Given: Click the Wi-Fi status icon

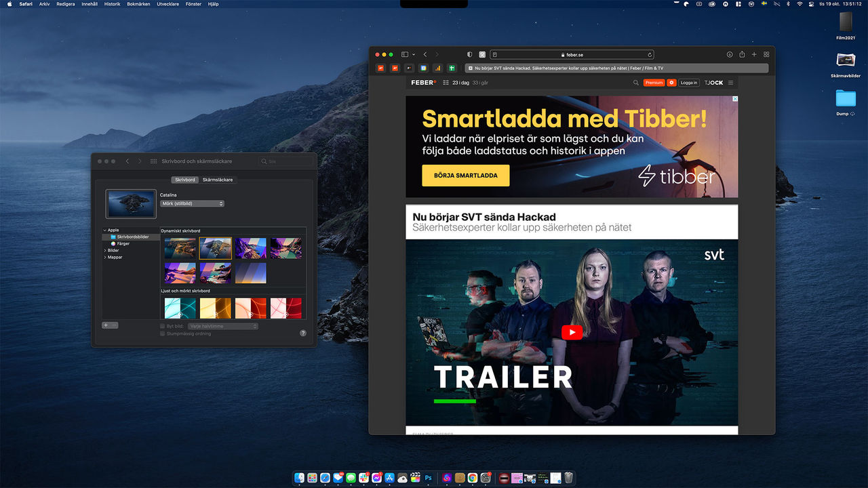Looking at the screenshot, I should click(x=800, y=4).
